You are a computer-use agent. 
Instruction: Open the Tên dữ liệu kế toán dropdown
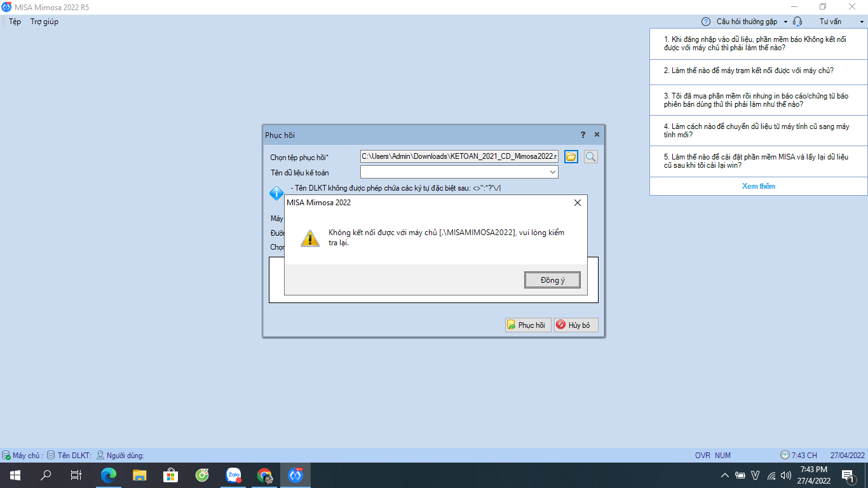coord(553,172)
